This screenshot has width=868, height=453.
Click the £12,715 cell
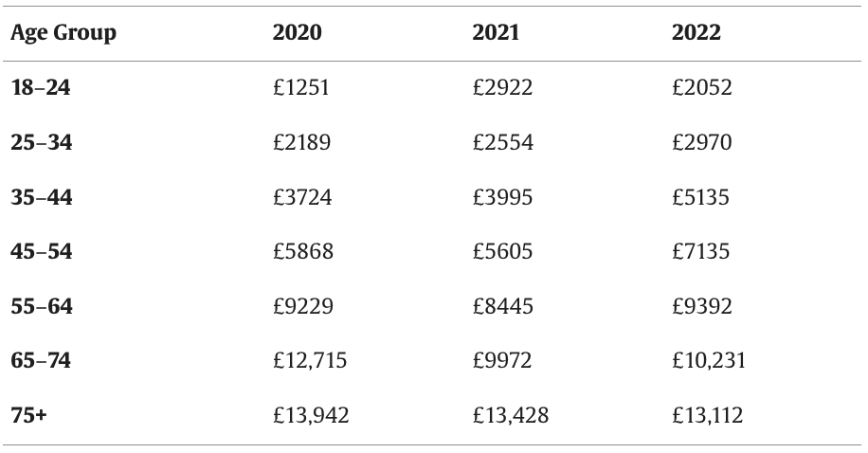(x=310, y=361)
